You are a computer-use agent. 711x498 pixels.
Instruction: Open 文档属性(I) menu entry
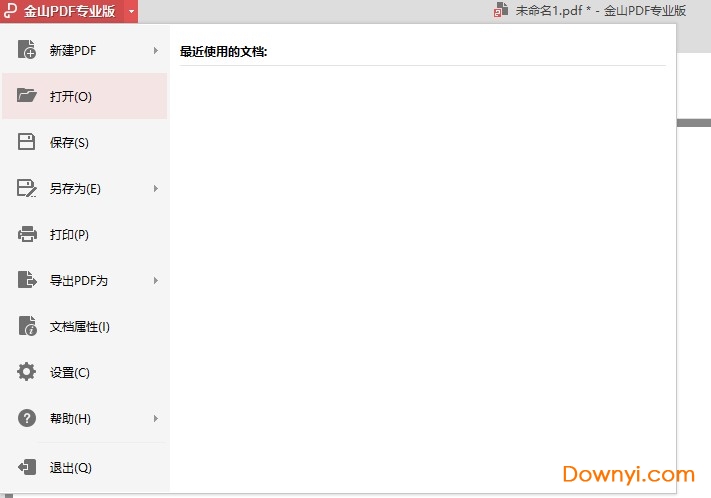pos(85,327)
